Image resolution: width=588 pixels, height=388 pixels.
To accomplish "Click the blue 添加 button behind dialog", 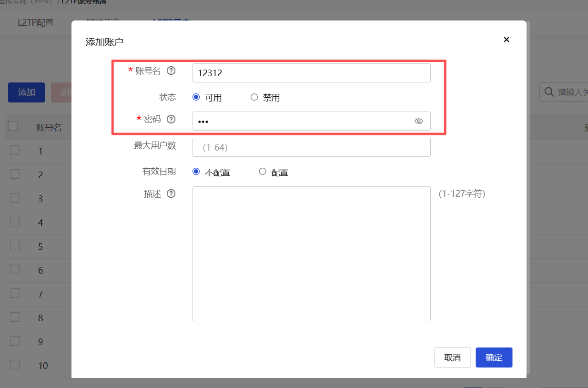I will [x=27, y=92].
